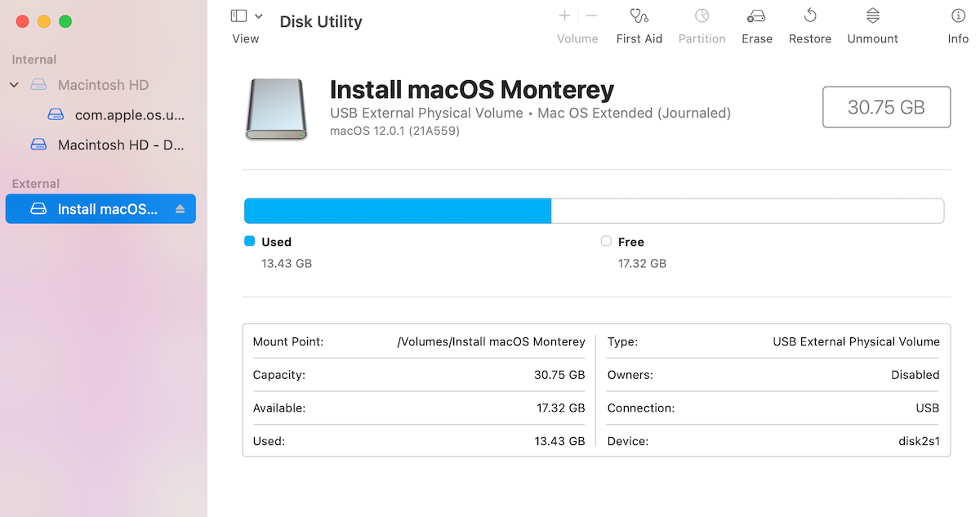Click the Erase drive icon
The height and width of the screenshot is (517, 980).
[x=756, y=16]
